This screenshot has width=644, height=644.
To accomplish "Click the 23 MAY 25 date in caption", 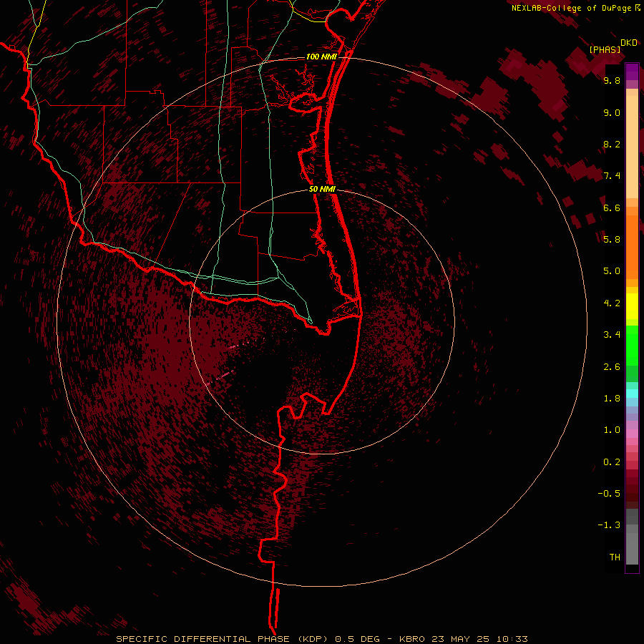I will [x=461, y=639].
